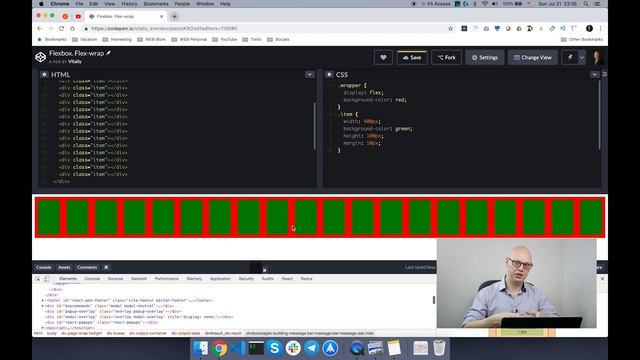Open Skype from the Dock
The height and width of the screenshot is (360, 640).
coord(275,348)
